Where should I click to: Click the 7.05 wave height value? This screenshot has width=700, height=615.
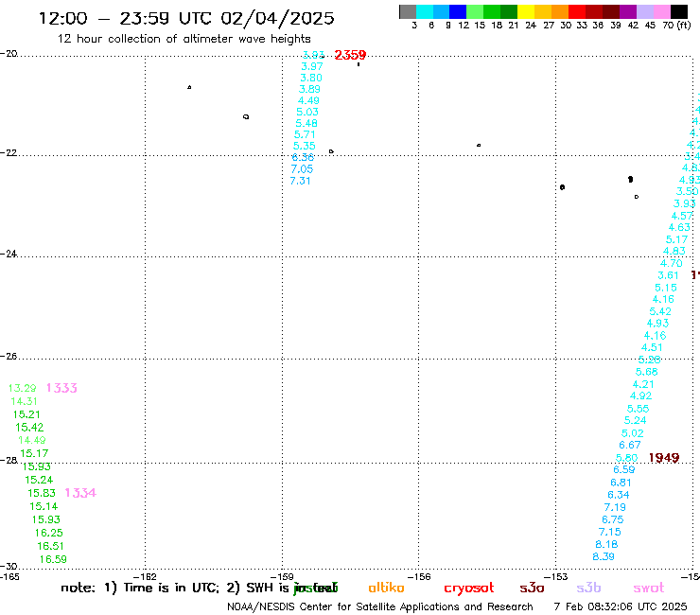pos(302,169)
